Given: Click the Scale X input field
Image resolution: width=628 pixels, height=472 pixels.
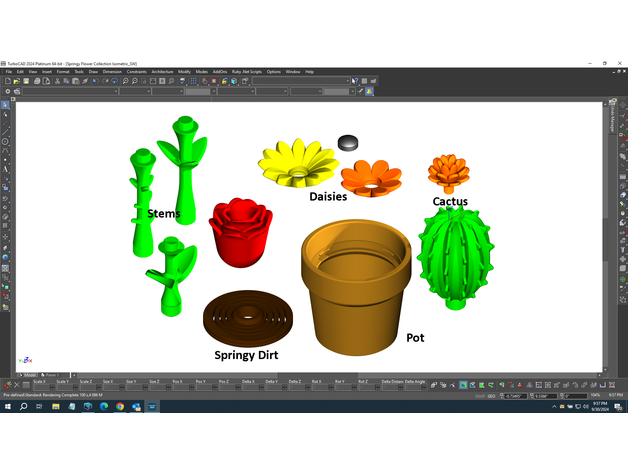Looking at the screenshot, I should coord(40,390).
